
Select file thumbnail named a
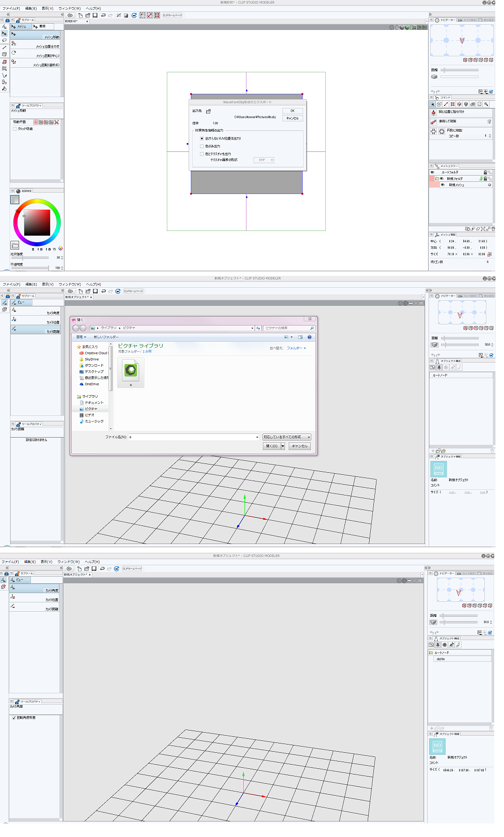pyautogui.click(x=131, y=373)
